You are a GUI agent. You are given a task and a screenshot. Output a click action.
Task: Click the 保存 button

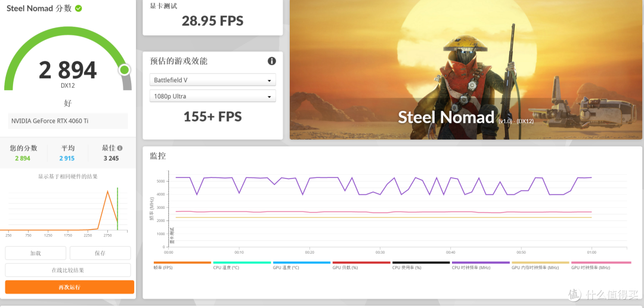100,253
